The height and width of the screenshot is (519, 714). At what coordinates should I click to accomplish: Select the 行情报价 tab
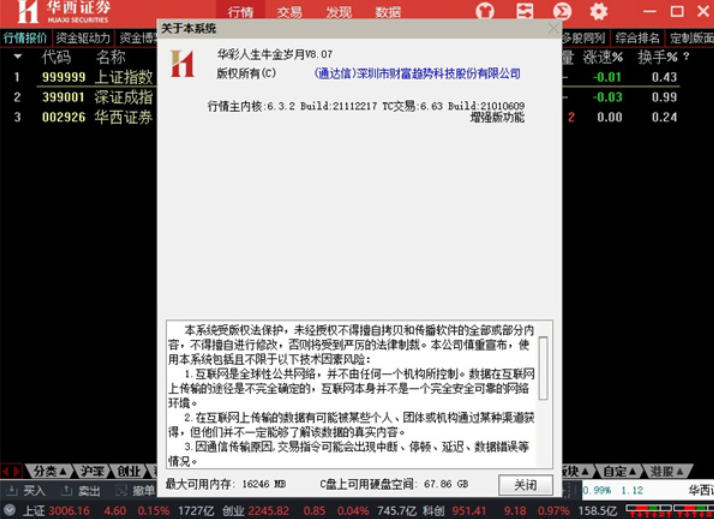[26, 38]
